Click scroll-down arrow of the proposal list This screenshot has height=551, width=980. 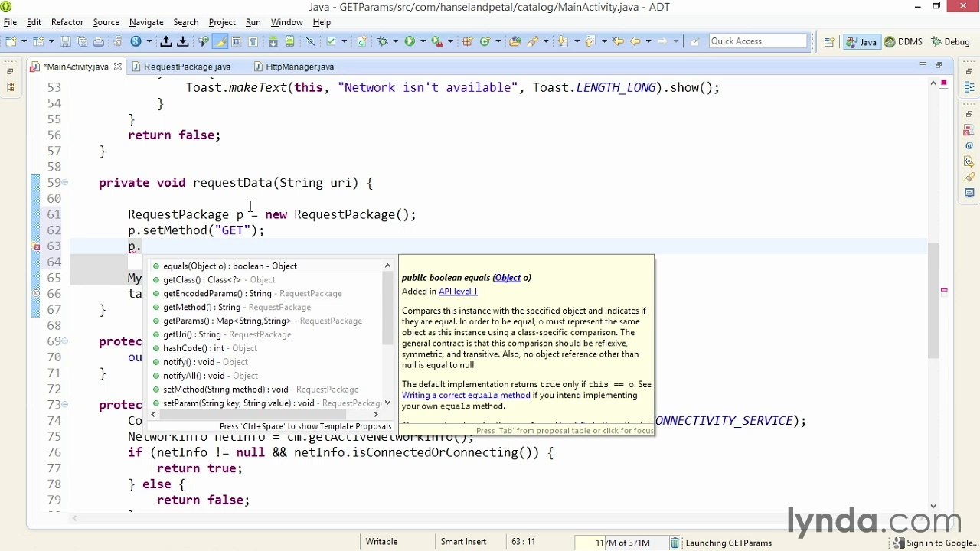tap(387, 403)
